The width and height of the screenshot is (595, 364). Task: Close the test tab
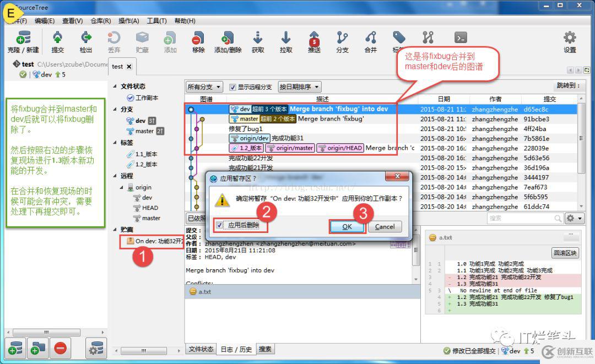click(129, 66)
